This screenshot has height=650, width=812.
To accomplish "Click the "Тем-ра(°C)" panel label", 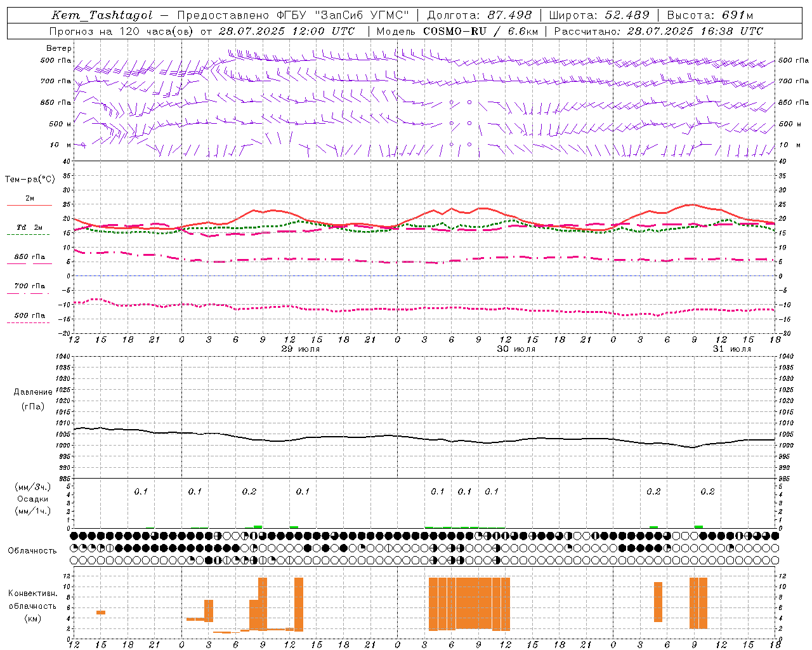I will (x=30, y=180).
